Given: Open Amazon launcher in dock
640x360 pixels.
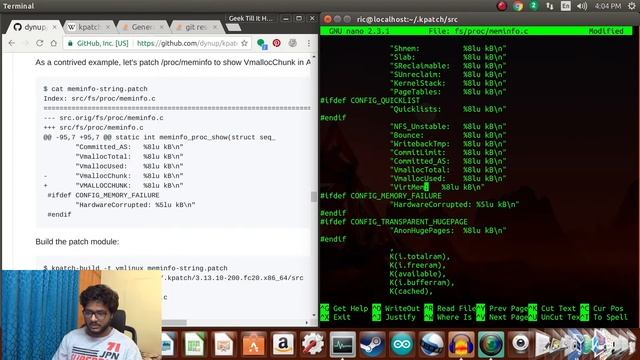Looking at the screenshot, I should (283, 344).
